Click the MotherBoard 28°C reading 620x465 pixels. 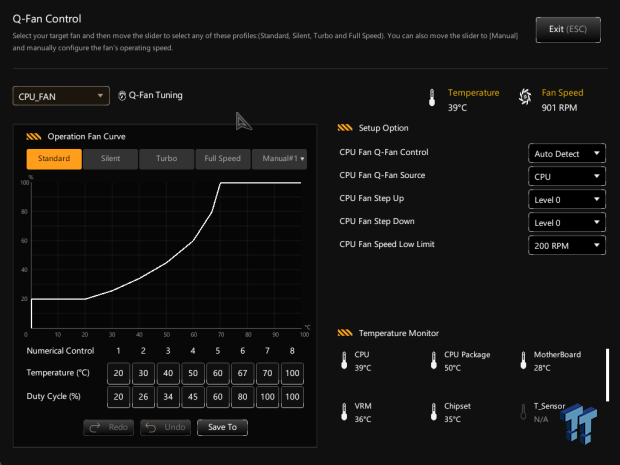click(542, 368)
